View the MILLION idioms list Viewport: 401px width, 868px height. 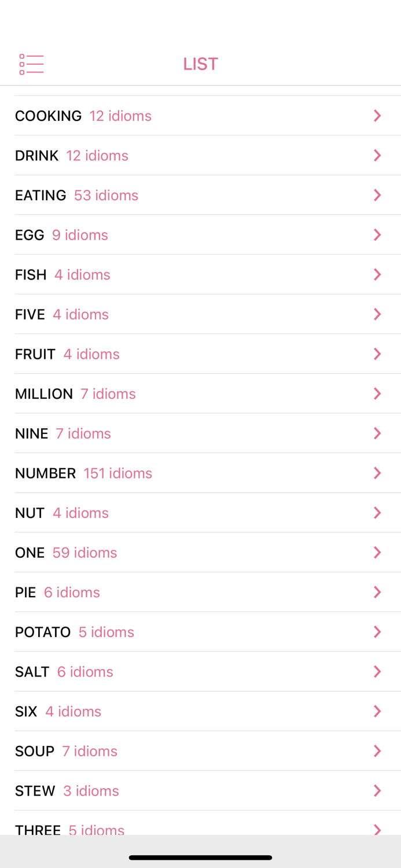(x=200, y=393)
